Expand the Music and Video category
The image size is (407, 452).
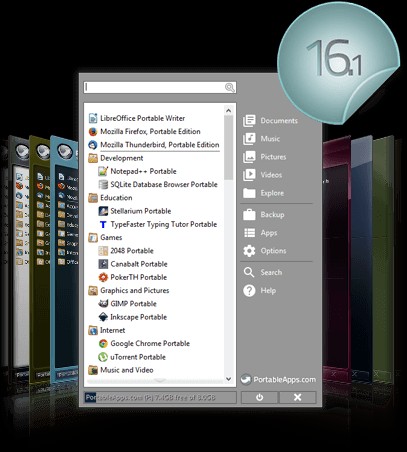click(93, 370)
